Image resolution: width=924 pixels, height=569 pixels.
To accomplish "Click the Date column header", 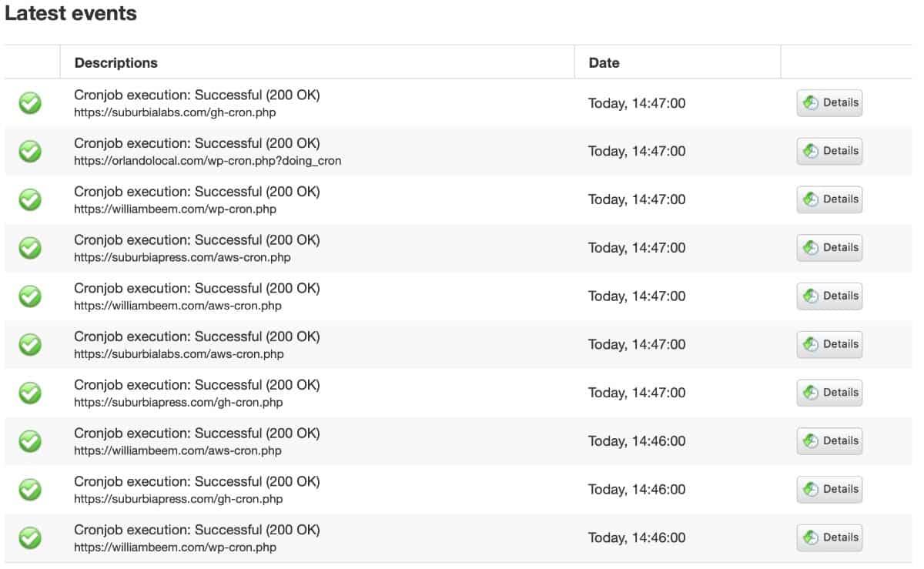I will pyautogui.click(x=604, y=63).
